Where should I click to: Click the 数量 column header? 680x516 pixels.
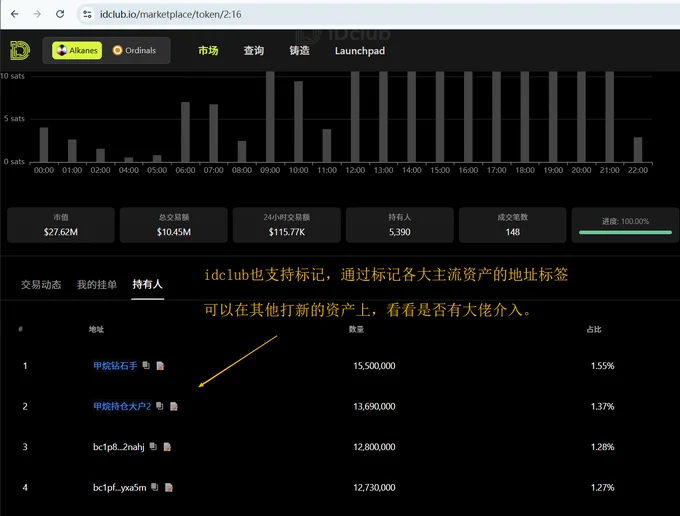click(356, 329)
